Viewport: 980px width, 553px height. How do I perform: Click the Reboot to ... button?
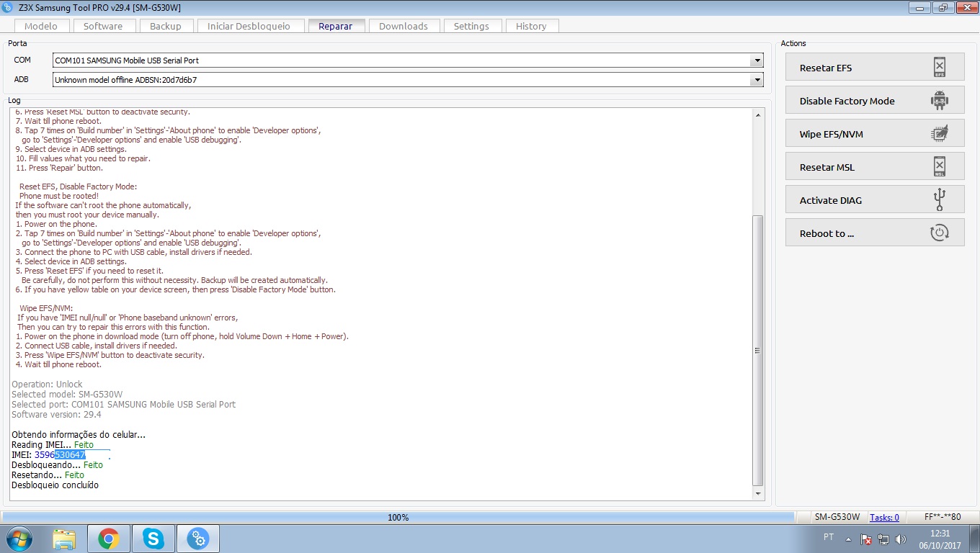[875, 233]
